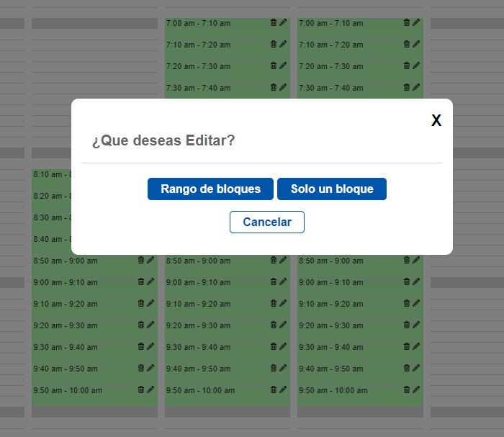Delete the 9:30 am block in middle column
The height and width of the screenshot is (437, 504).
274,346
